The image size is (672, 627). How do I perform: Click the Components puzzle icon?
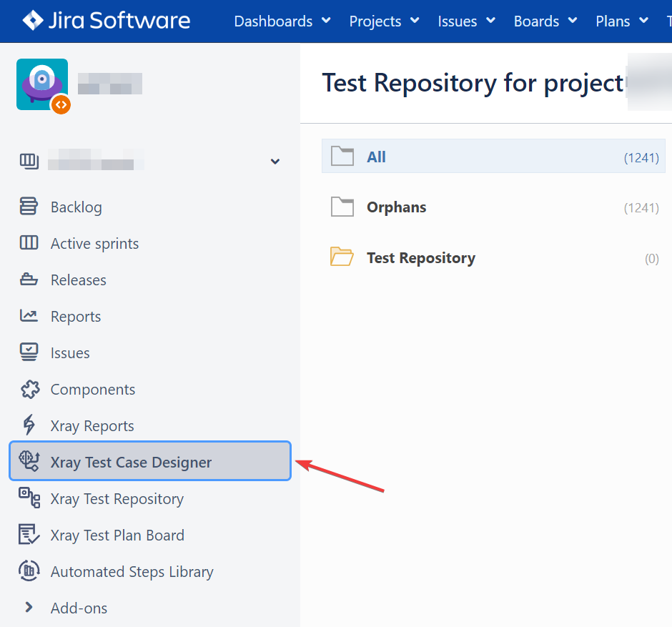click(x=30, y=389)
